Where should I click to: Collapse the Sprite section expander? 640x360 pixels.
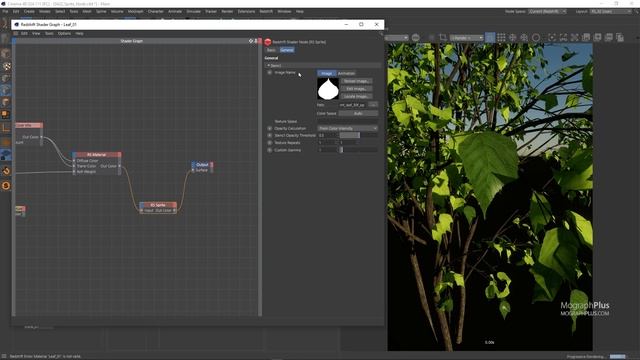tap(269, 65)
